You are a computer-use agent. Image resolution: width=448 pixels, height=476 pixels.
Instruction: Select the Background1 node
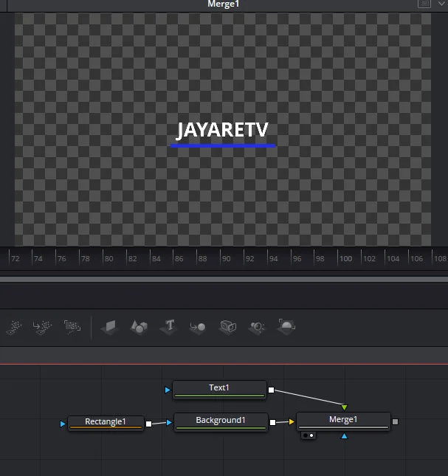221,421
